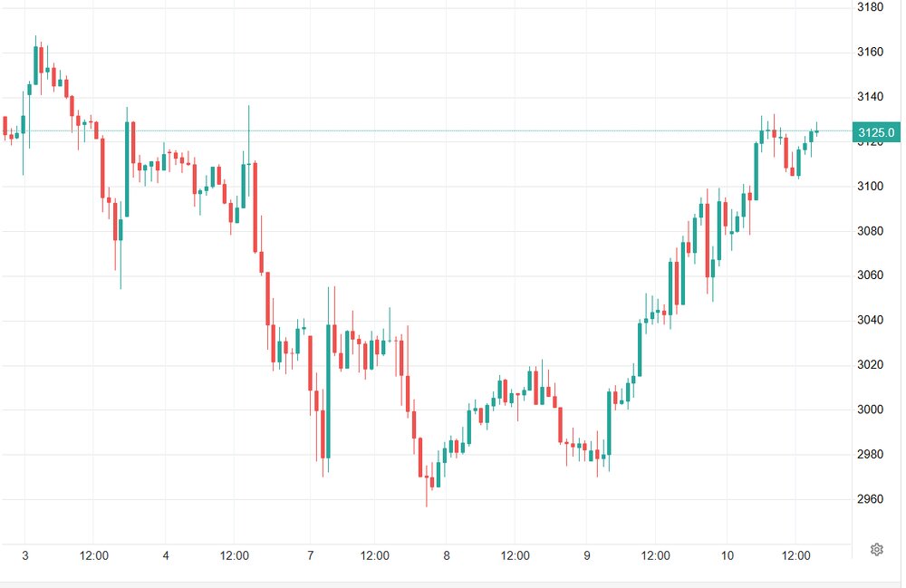Viewport: 906px width, 588px height.
Task: Click the 3060 price scale label
Action: [x=870, y=275]
